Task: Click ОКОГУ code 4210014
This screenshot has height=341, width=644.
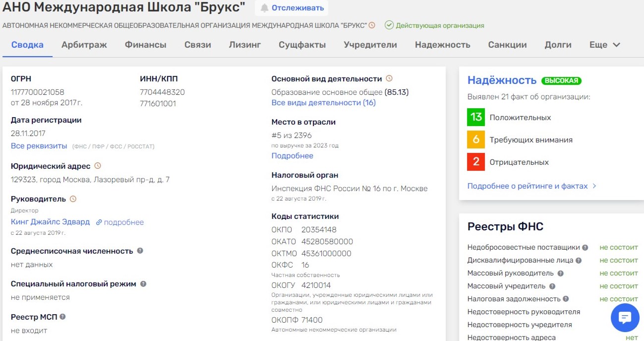Action: coord(315,285)
